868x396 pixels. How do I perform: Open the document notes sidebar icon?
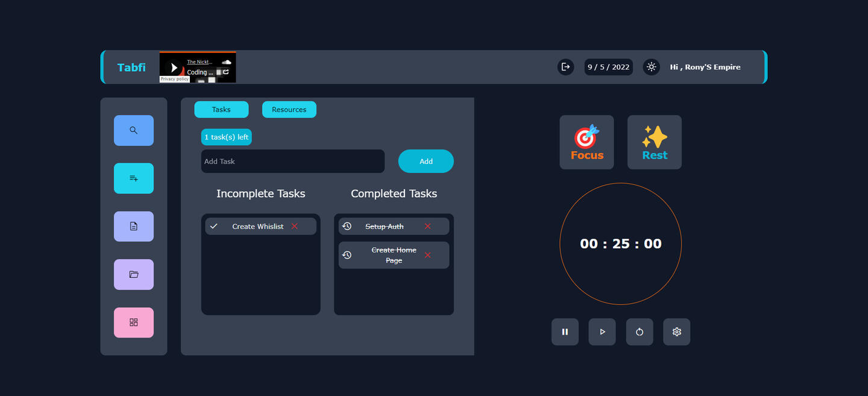pyautogui.click(x=133, y=226)
